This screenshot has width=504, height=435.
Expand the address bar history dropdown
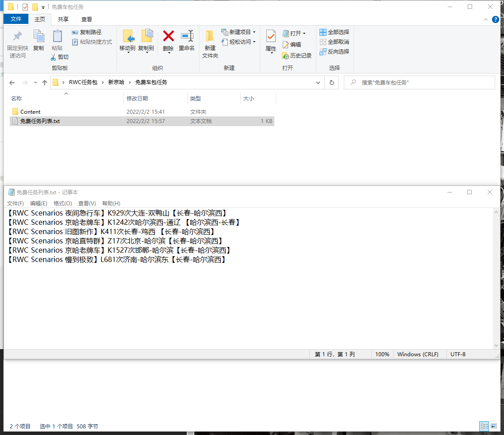pos(318,83)
